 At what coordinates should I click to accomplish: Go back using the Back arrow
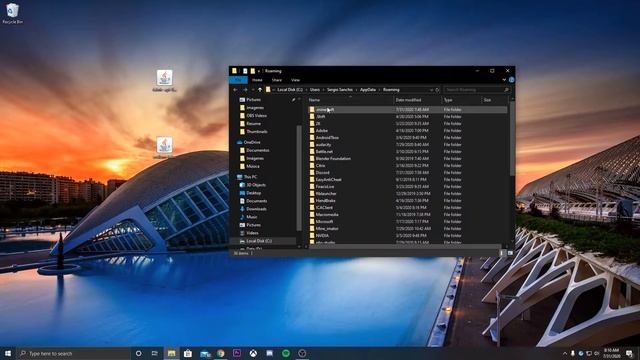[x=236, y=90]
